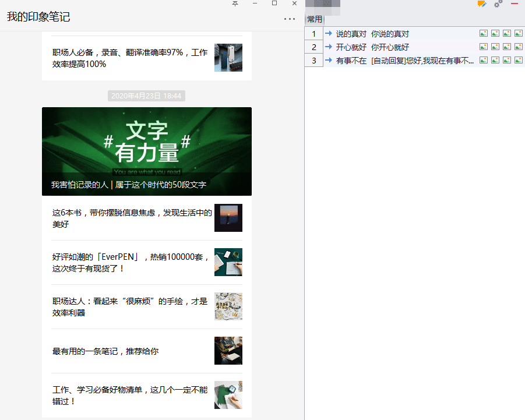Click row number 3 in quick-reply list

coord(313,60)
